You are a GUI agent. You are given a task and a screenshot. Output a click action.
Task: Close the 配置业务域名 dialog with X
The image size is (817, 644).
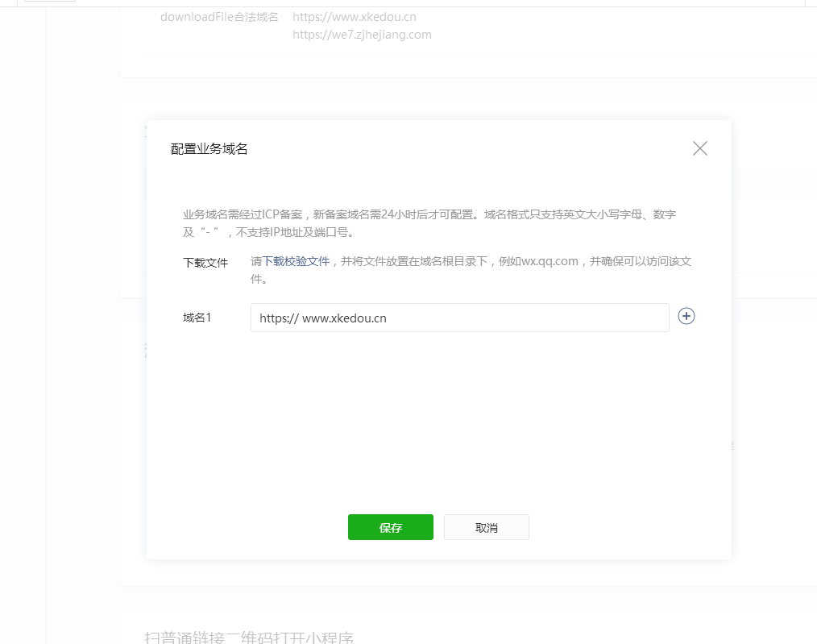coord(699,148)
